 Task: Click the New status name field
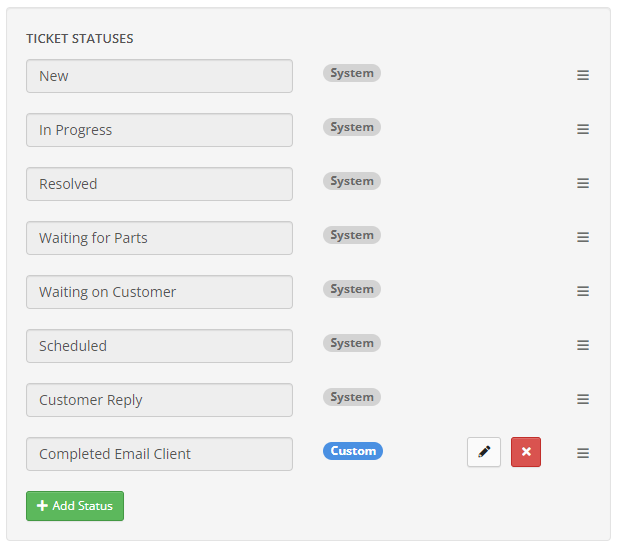(159, 76)
